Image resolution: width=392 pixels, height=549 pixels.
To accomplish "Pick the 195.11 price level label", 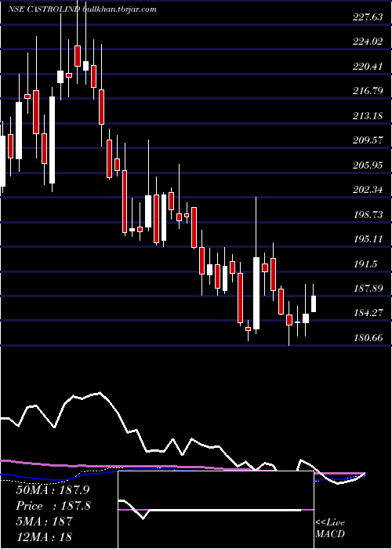I will (368, 239).
